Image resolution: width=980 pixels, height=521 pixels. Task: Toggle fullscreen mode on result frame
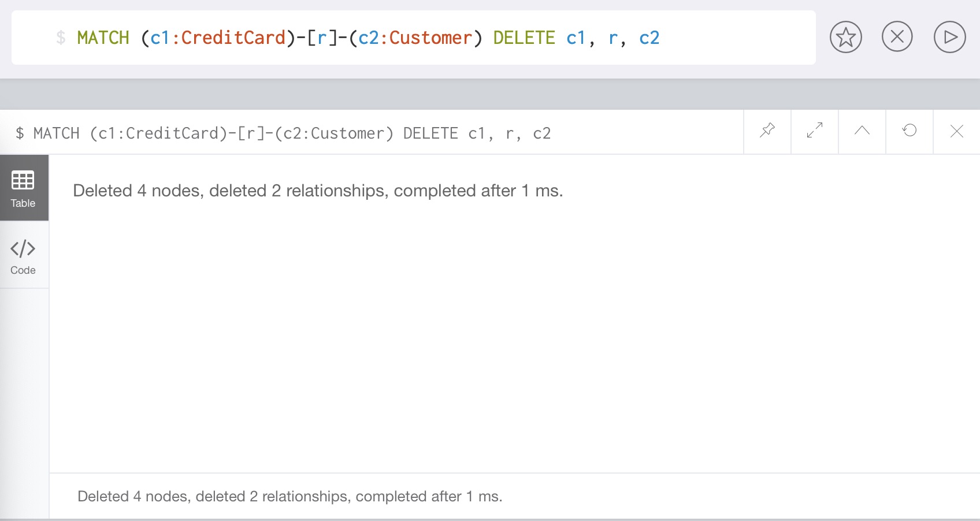pos(814,131)
